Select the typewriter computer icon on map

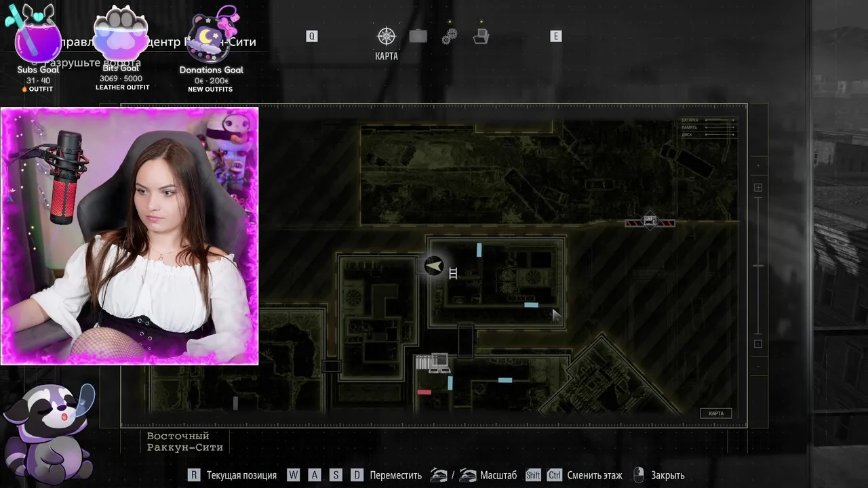(x=439, y=363)
